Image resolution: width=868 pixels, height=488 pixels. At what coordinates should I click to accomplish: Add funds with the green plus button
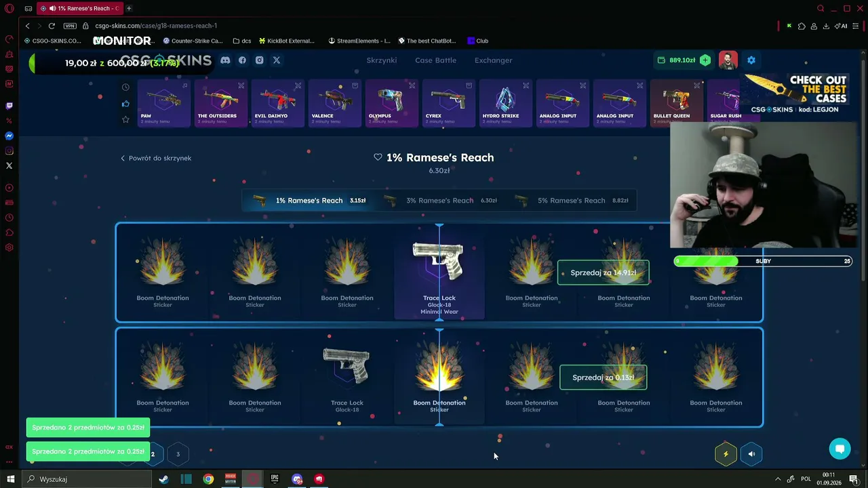[x=705, y=60]
